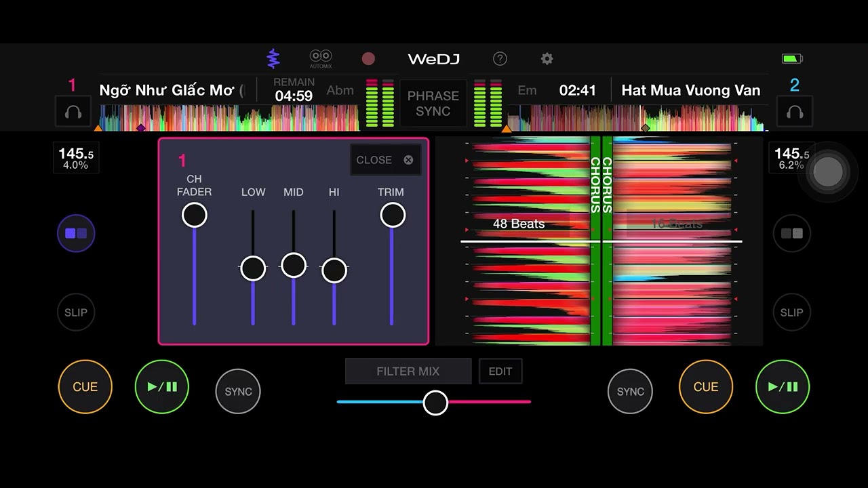Sync deck 2 tempo
Viewport: 868px width, 488px height.
click(630, 391)
